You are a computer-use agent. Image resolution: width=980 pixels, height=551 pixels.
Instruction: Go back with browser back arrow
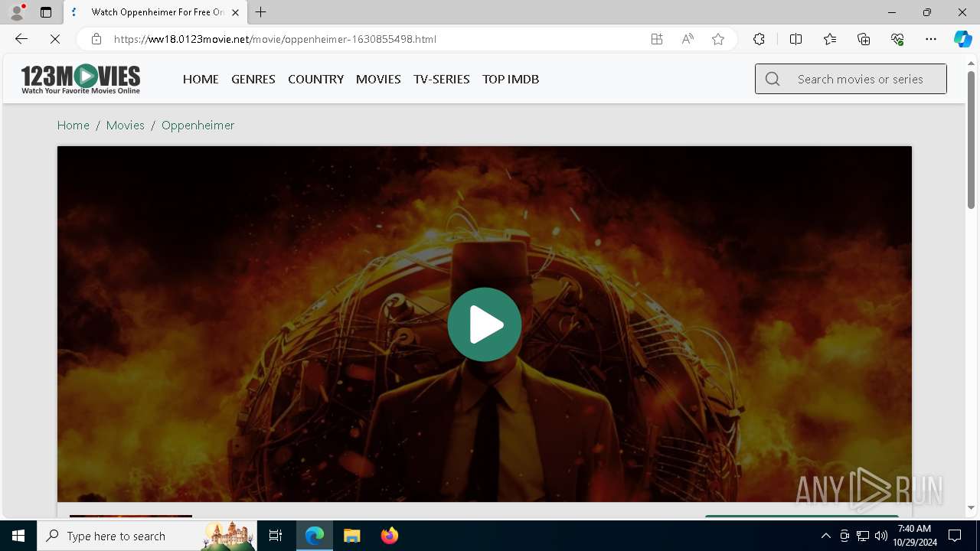[21, 39]
